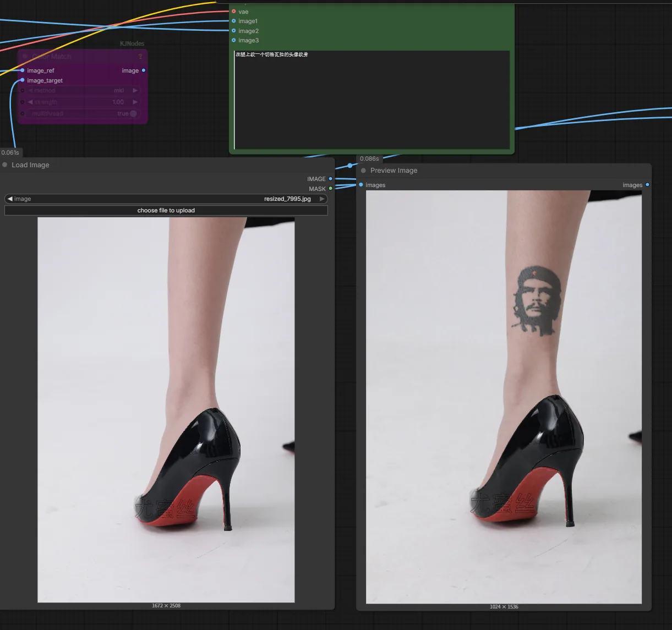Click the image3 input socket
This screenshot has height=630, width=672.
[x=234, y=40]
